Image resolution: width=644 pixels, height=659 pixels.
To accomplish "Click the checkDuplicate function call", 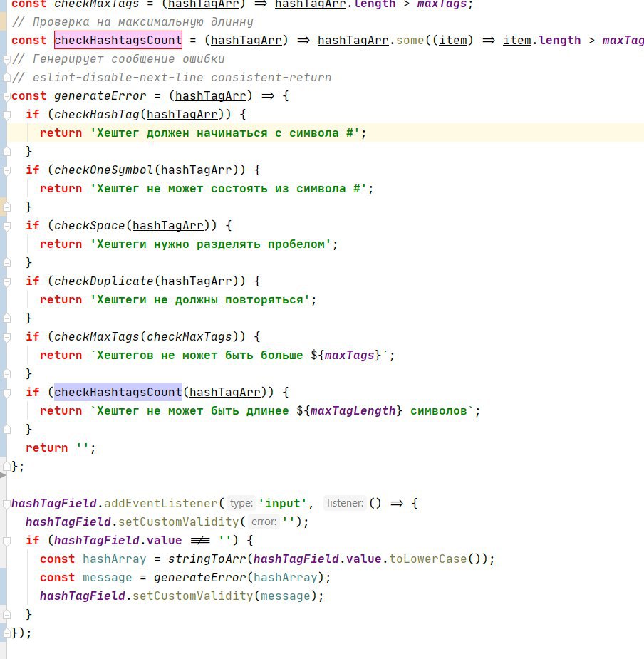I will pos(104,281).
